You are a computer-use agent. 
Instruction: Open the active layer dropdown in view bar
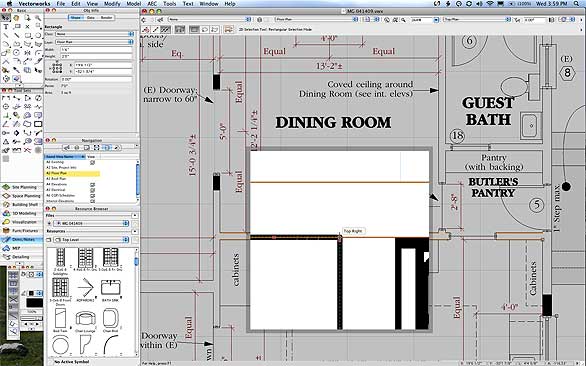(317, 19)
